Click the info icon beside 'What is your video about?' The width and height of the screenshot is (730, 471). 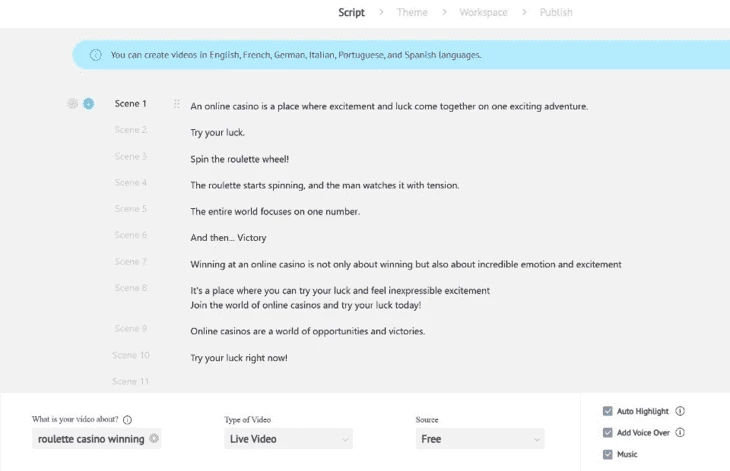(128, 420)
